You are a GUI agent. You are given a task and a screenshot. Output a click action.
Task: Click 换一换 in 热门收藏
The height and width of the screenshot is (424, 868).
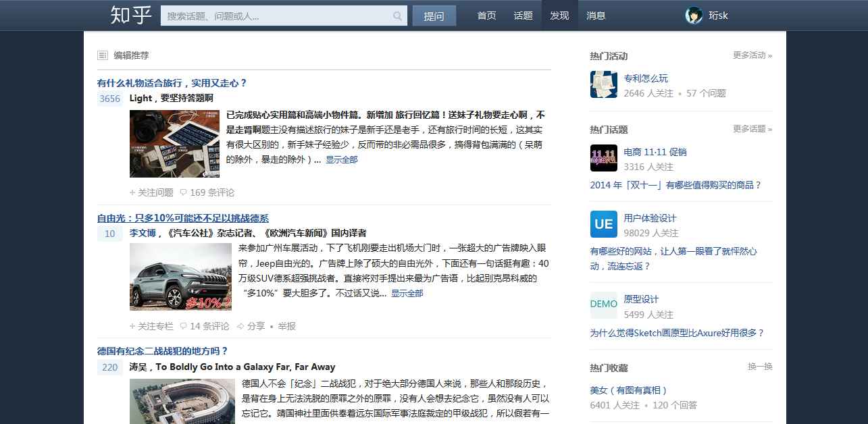coord(760,367)
